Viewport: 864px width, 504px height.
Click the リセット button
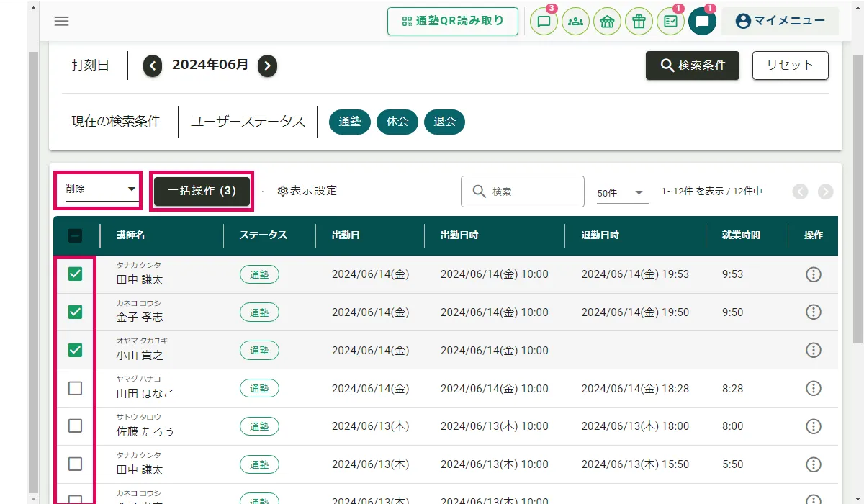click(791, 66)
